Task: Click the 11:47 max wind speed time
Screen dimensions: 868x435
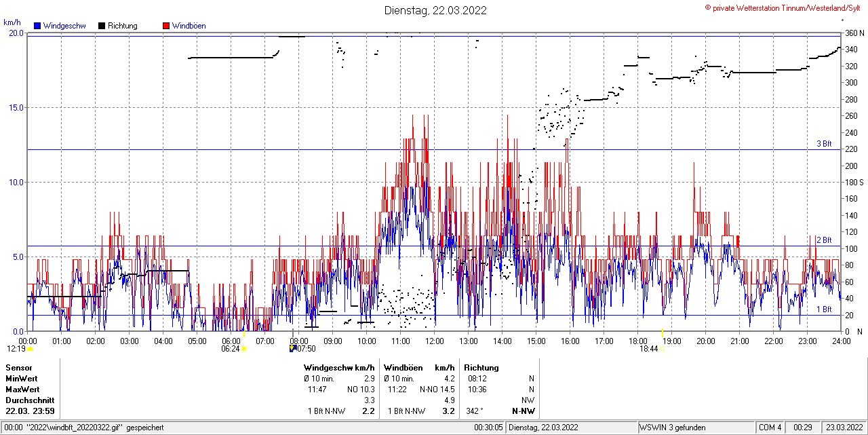Action: [x=317, y=390]
